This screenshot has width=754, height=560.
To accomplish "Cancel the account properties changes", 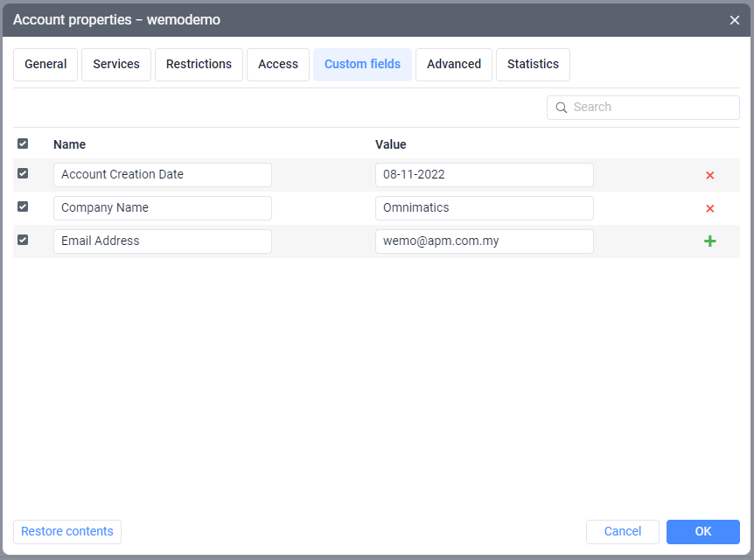I will 622,532.
